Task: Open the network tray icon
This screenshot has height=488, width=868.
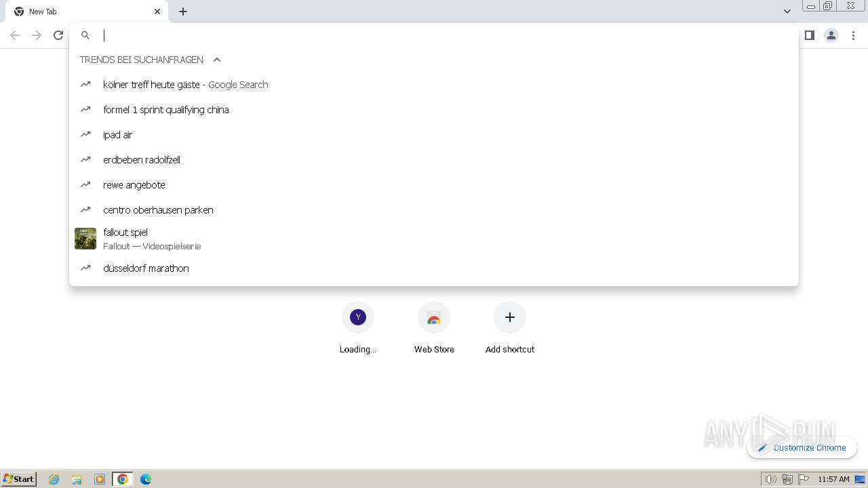Action: 787,479
